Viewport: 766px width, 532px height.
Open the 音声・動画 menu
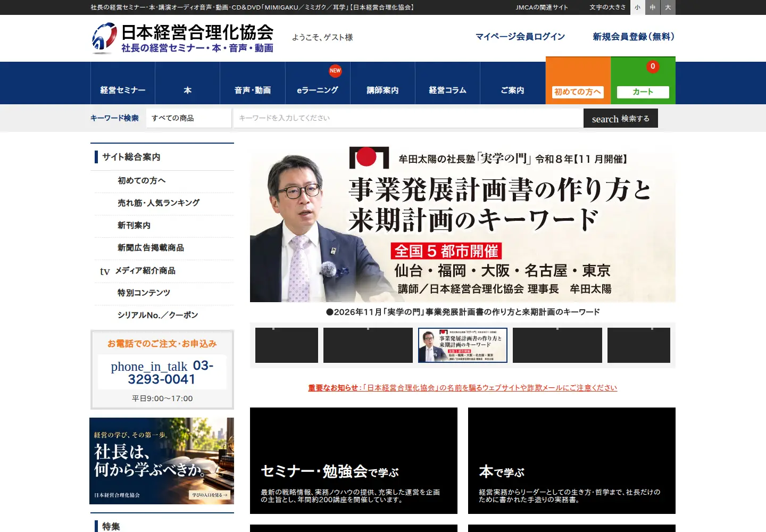[x=253, y=84]
